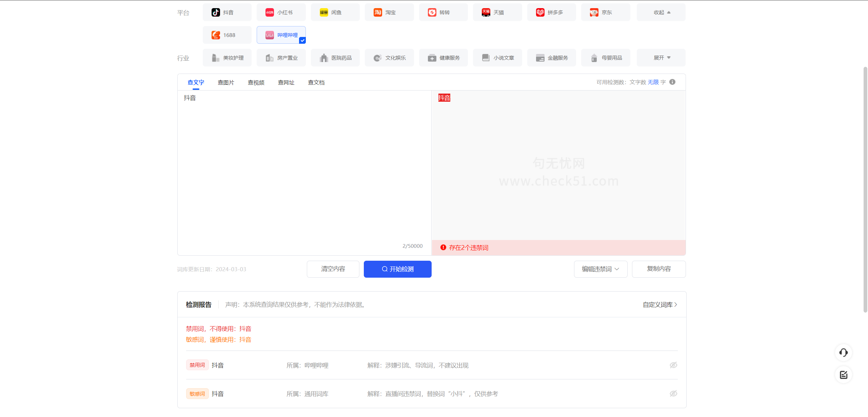
Task: Select the 闲鱼 platform
Action: (335, 13)
